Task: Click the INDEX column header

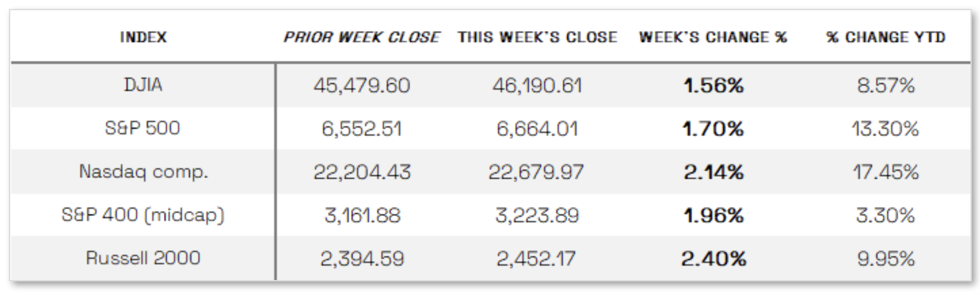Action: [x=143, y=37]
